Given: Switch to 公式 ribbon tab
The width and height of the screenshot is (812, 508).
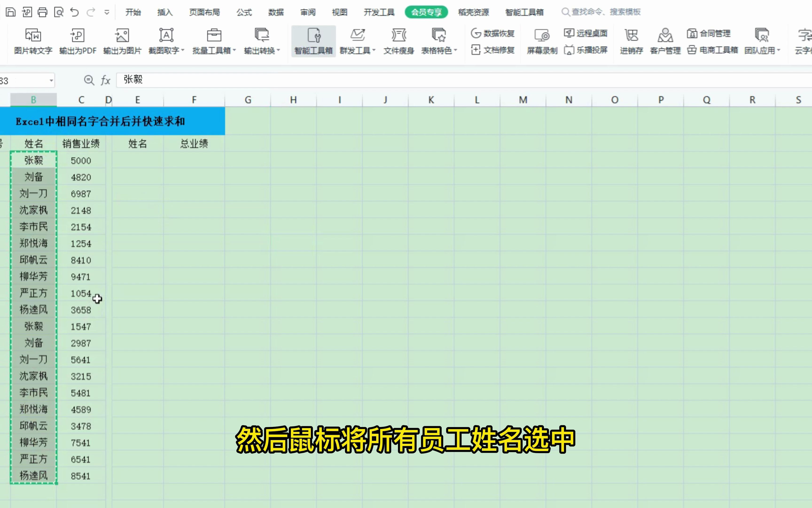Looking at the screenshot, I should point(244,12).
